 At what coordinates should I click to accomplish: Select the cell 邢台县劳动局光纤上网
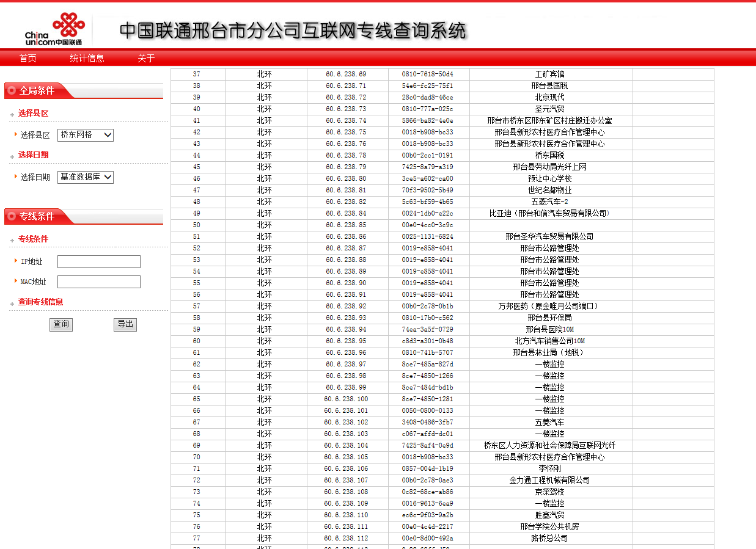(551, 167)
